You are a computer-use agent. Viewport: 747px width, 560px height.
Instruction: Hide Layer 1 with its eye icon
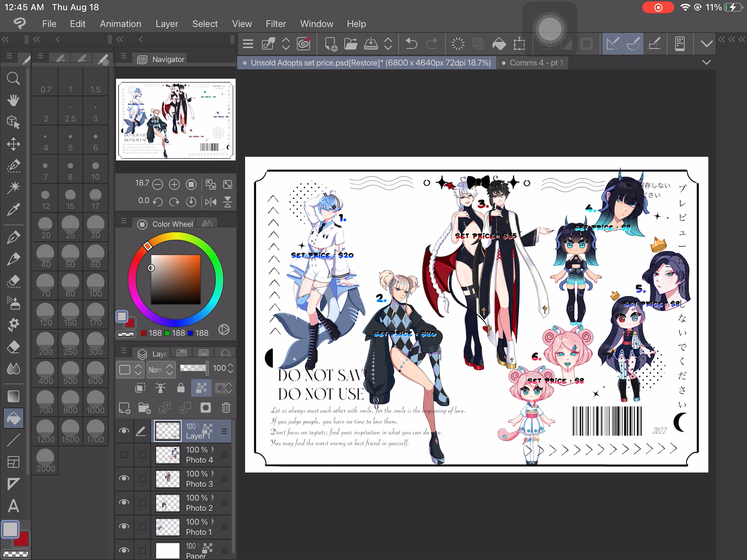point(124,430)
